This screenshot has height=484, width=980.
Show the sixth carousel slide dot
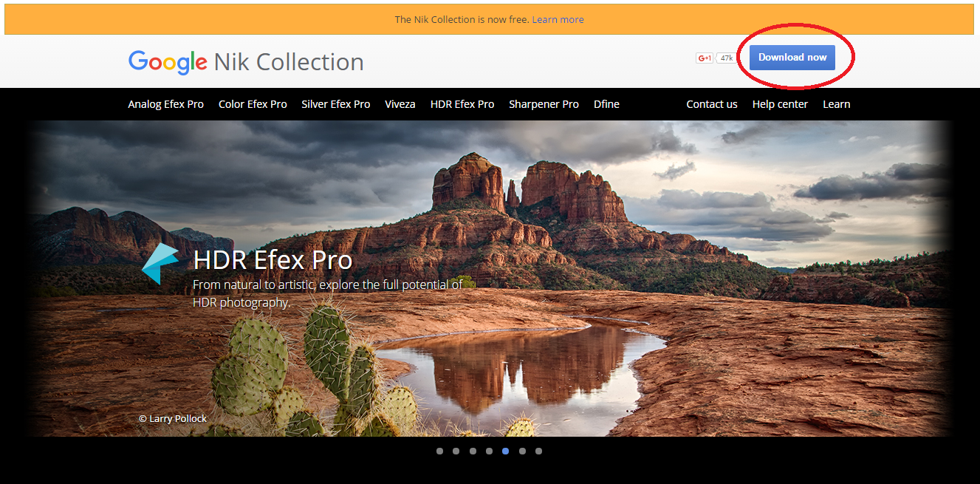[522, 451]
